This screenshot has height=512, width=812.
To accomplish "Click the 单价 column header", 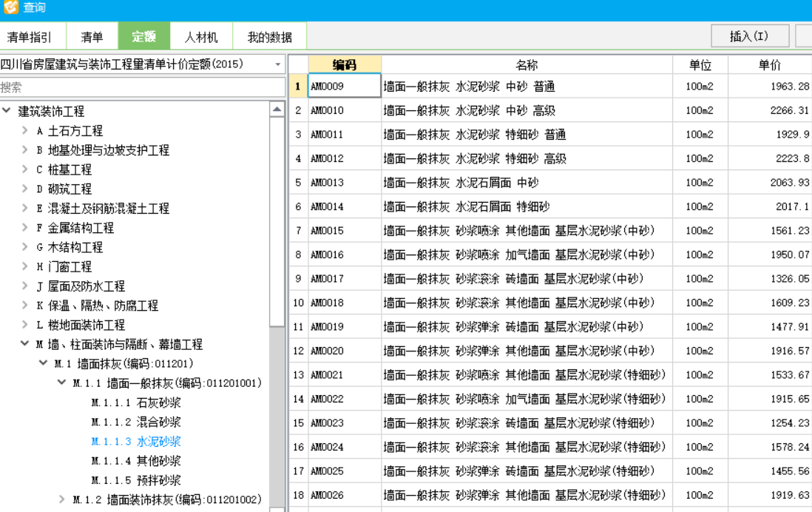I will [x=770, y=65].
